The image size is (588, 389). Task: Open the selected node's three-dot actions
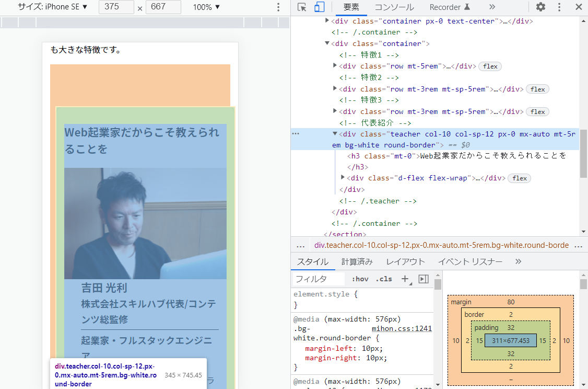296,134
